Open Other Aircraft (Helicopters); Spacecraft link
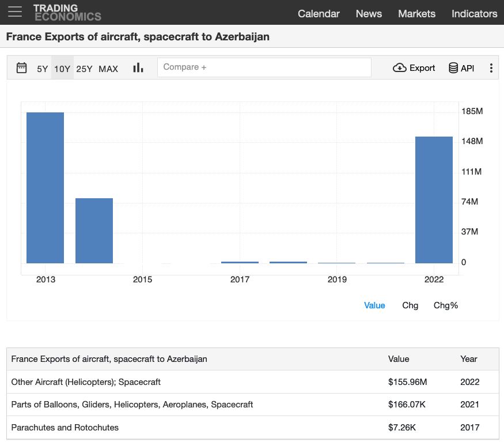 [86, 381]
